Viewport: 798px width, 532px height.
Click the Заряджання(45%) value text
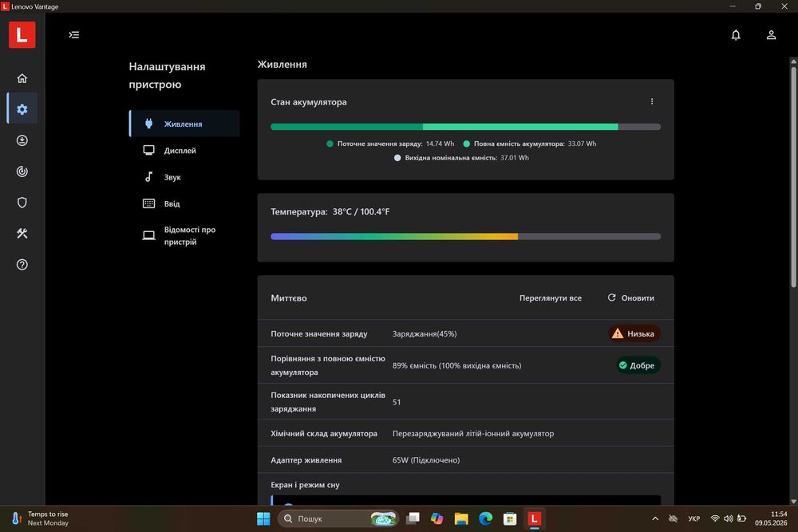[425, 333]
